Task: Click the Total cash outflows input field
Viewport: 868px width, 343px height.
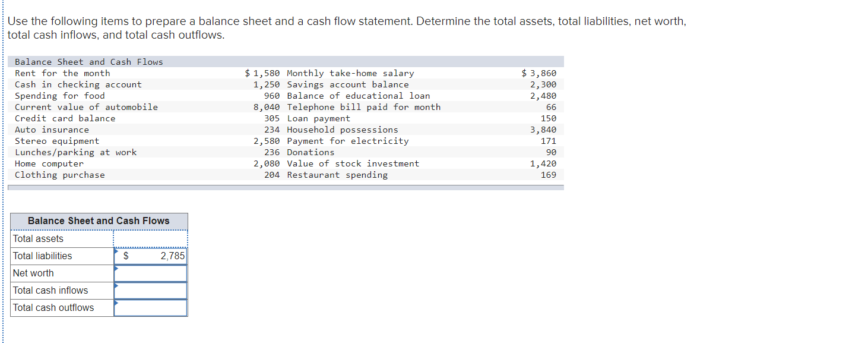Action: 150,307
